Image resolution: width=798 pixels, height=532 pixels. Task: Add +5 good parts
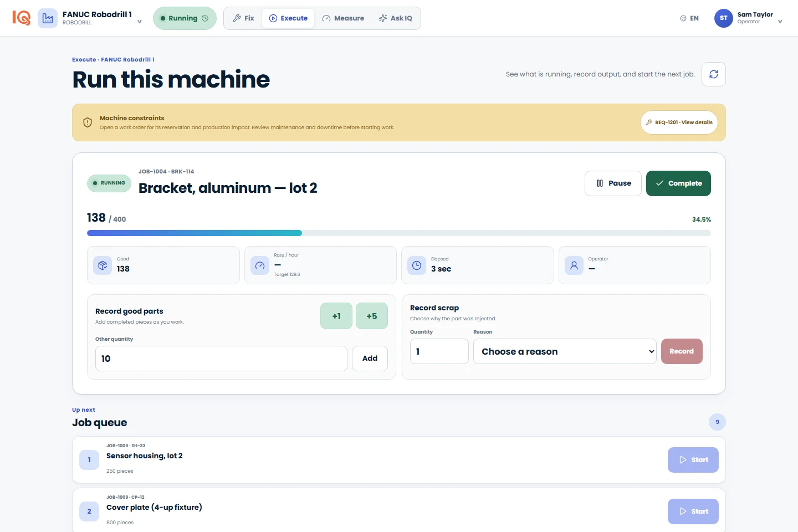point(372,316)
